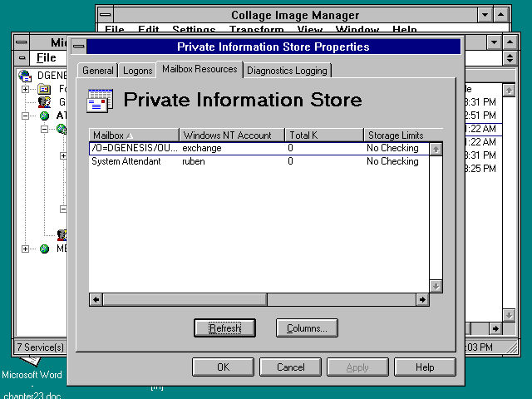Viewport: 532px width, 399px height.
Task: Click the mailbox list scroll-down arrow
Action: 436,286
